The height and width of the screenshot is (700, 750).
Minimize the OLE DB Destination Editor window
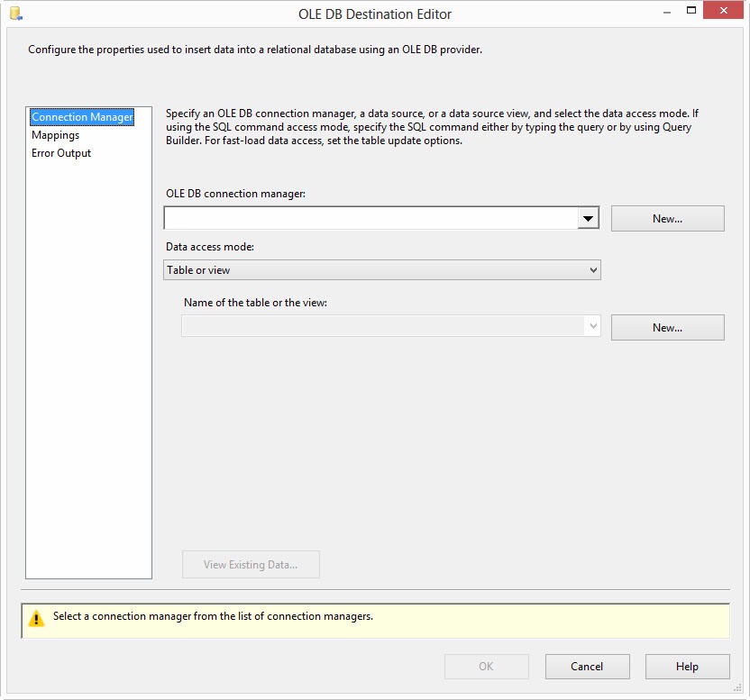[667, 12]
